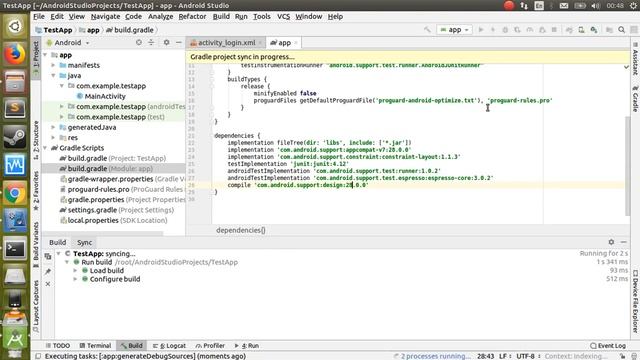Open Steam from the Ubuntu dock
Screen dimensions: 640x360
coord(15,137)
